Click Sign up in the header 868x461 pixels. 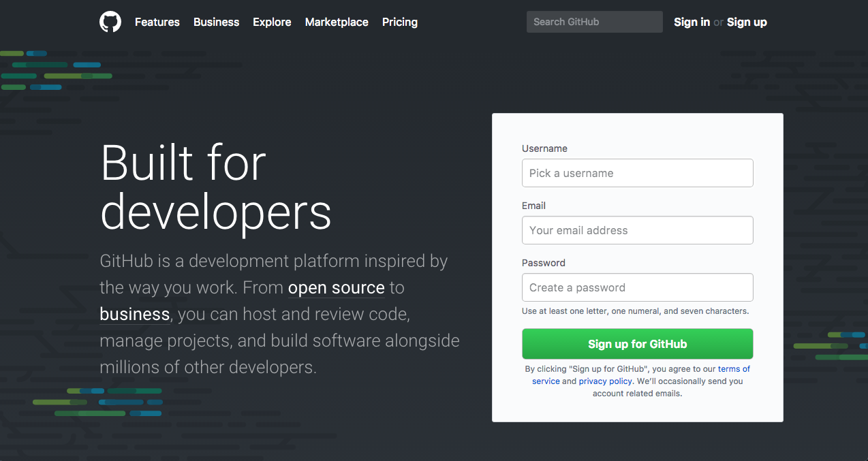747,22
